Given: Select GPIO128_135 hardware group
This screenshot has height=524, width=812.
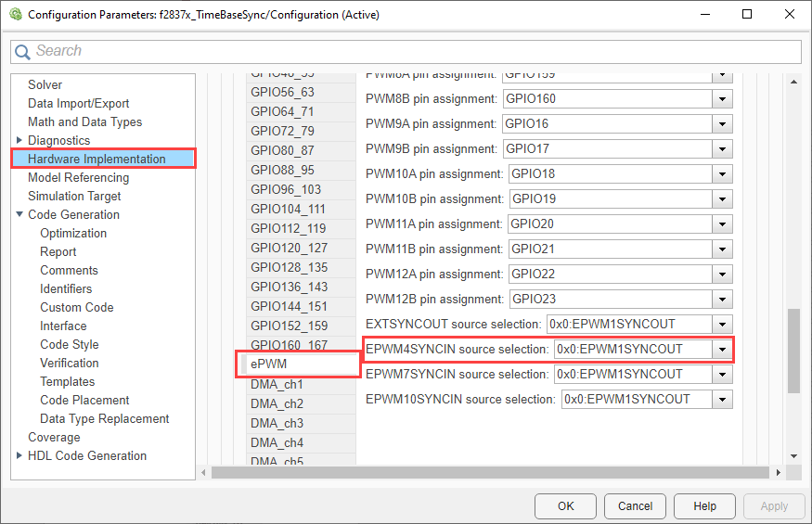Looking at the screenshot, I should pyautogui.click(x=301, y=267).
